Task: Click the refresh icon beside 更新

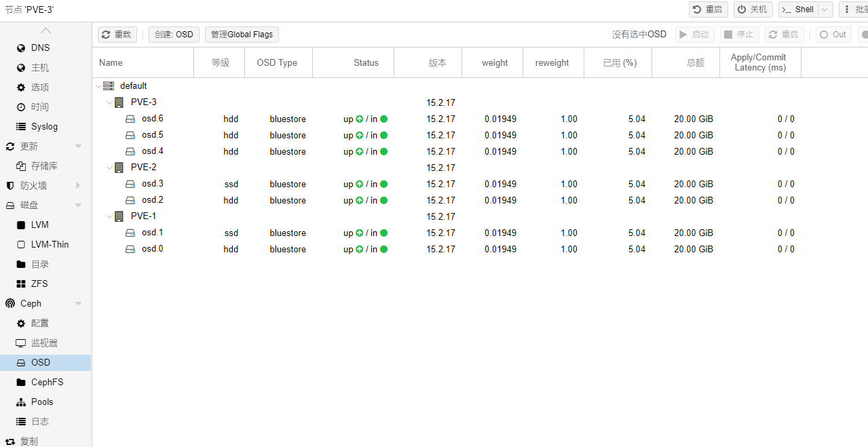Action: click(10, 147)
